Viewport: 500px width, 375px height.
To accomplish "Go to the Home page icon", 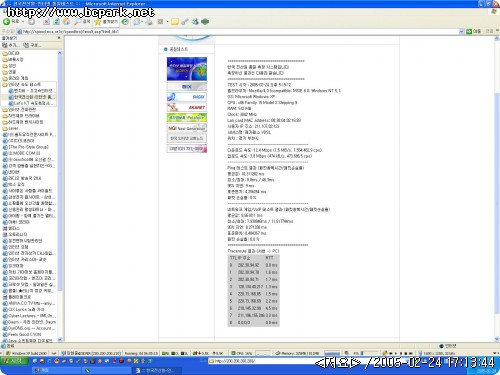I will (67, 22).
